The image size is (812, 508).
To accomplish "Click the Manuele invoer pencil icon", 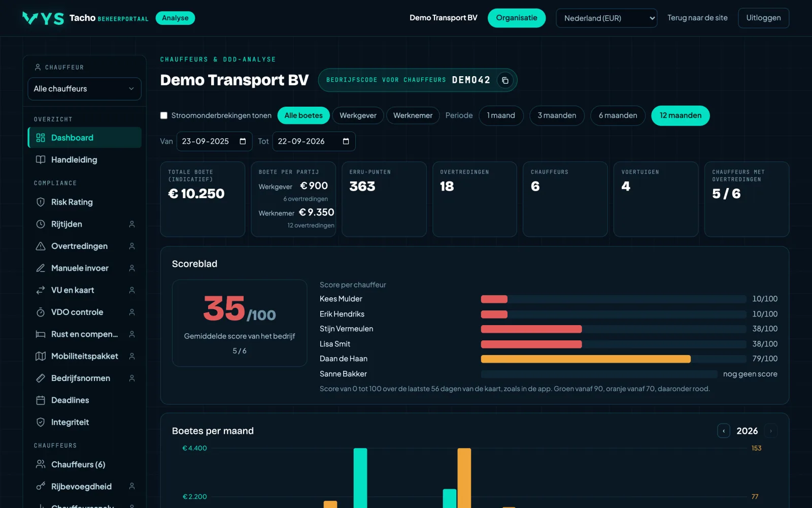I will 41,268.
